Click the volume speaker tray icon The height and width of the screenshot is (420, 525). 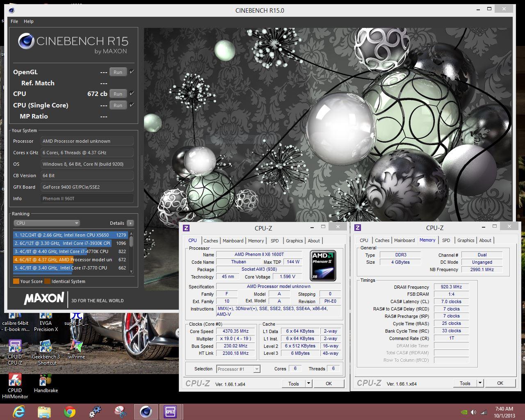474,412
